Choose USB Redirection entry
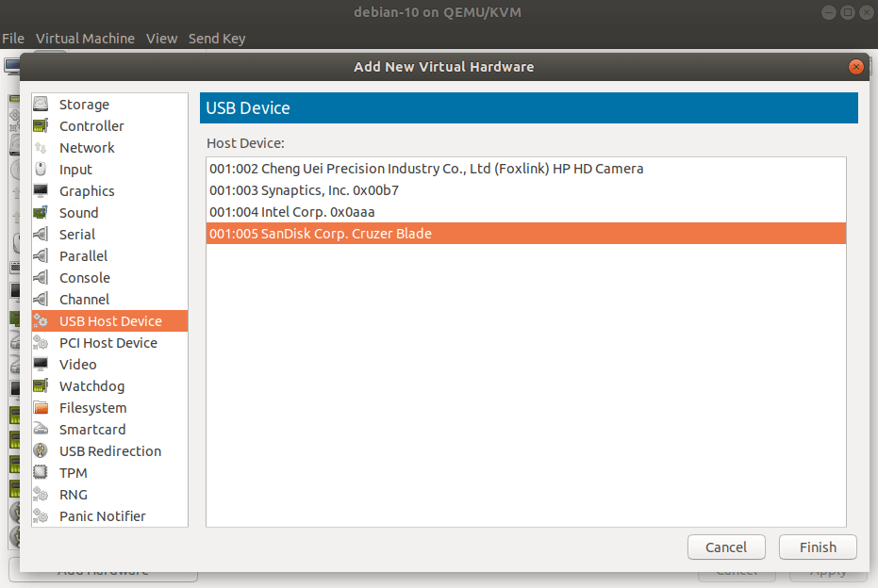Viewport: 878px width, 588px height. point(109,451)
